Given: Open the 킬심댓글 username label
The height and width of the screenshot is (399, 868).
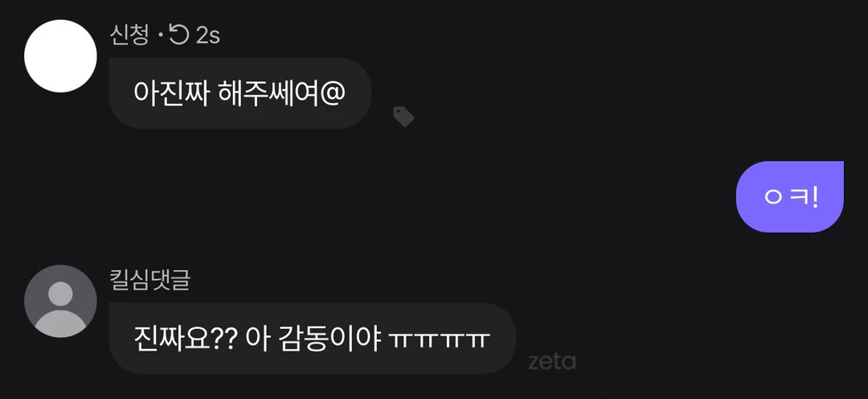Looking at the screenshot, I should pyautogui.click(x=150, y=281).
